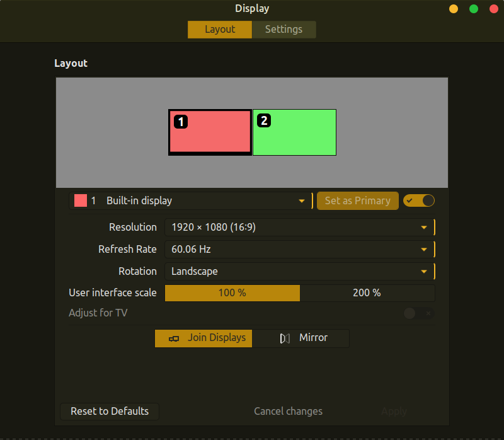Click the Set as Primary button

pos(358,200)
